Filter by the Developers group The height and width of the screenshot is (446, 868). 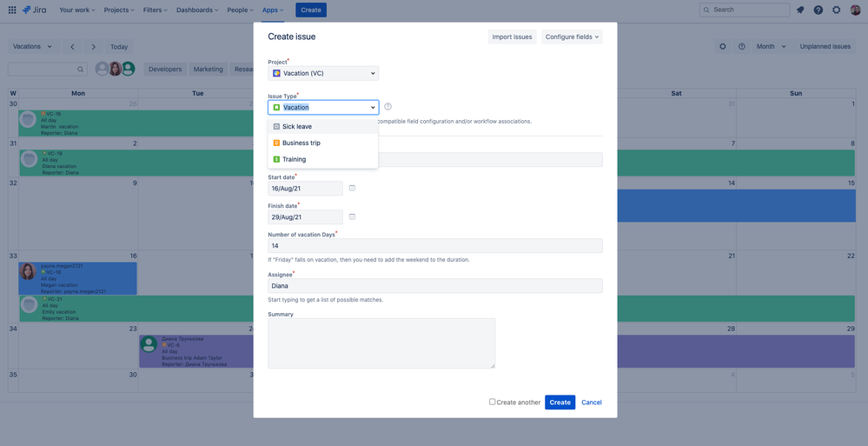tap(165, 70)
